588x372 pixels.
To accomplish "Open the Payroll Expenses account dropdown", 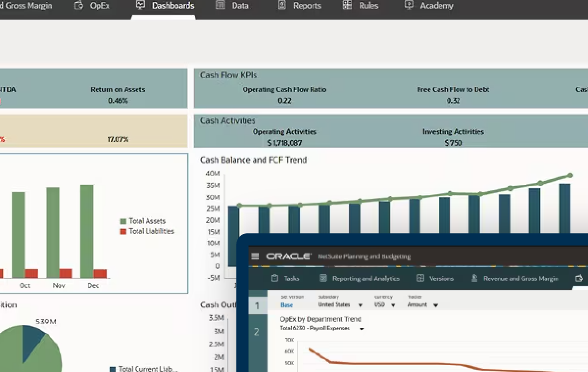I will (362, 328).
